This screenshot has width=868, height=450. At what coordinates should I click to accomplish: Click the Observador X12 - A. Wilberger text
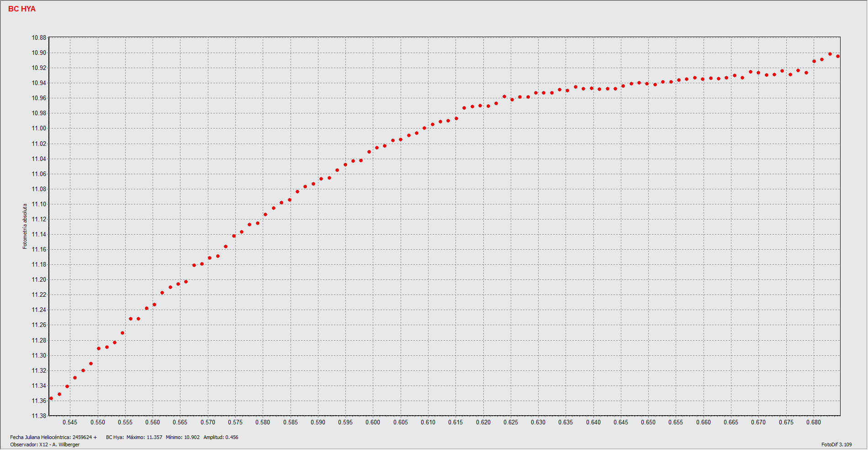tap(45, 445)
